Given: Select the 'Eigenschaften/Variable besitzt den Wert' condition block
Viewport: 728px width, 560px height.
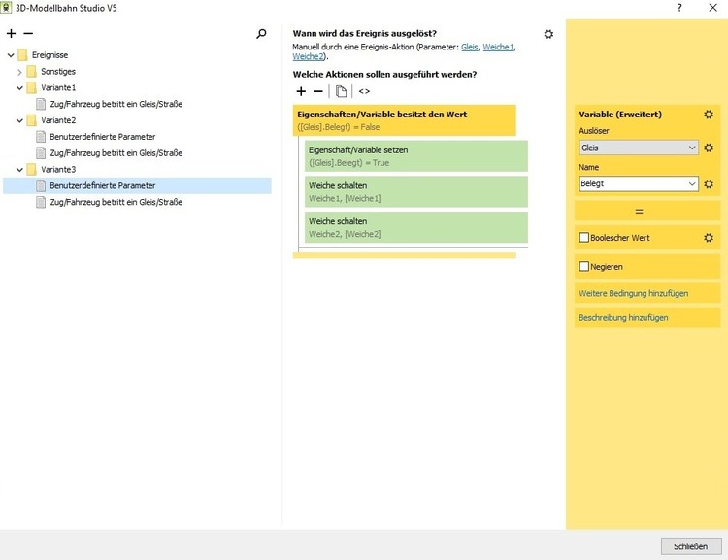Looking at the screenshot, I should [x=405, y=120].
